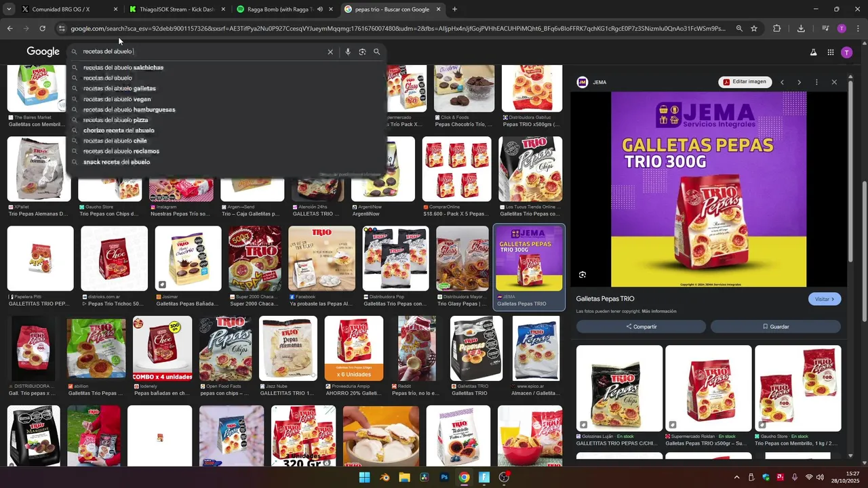868x488 pixels.
Task: Select suggestion recetas del abuelo vegan
Action: [117, 99]
